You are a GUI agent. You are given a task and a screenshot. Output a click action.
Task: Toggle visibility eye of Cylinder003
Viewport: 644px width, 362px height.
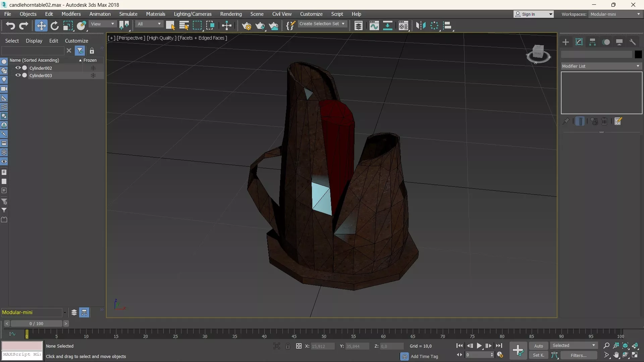(x=18, y=75)
